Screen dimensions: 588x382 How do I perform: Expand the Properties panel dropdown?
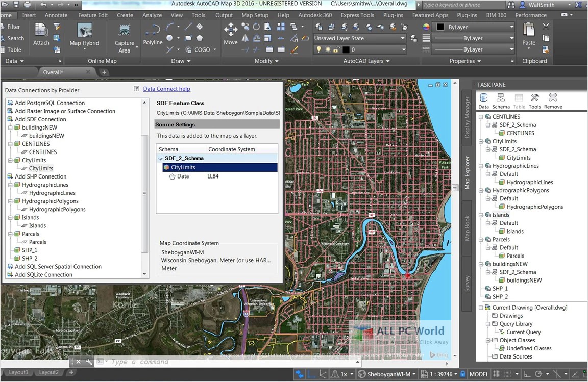465,61
